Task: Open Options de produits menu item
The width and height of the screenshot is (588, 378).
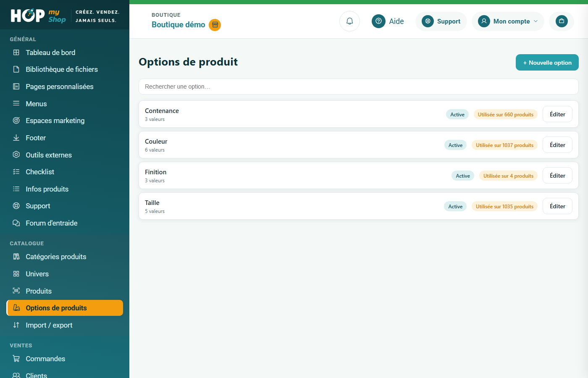Action: pos(65,308)
